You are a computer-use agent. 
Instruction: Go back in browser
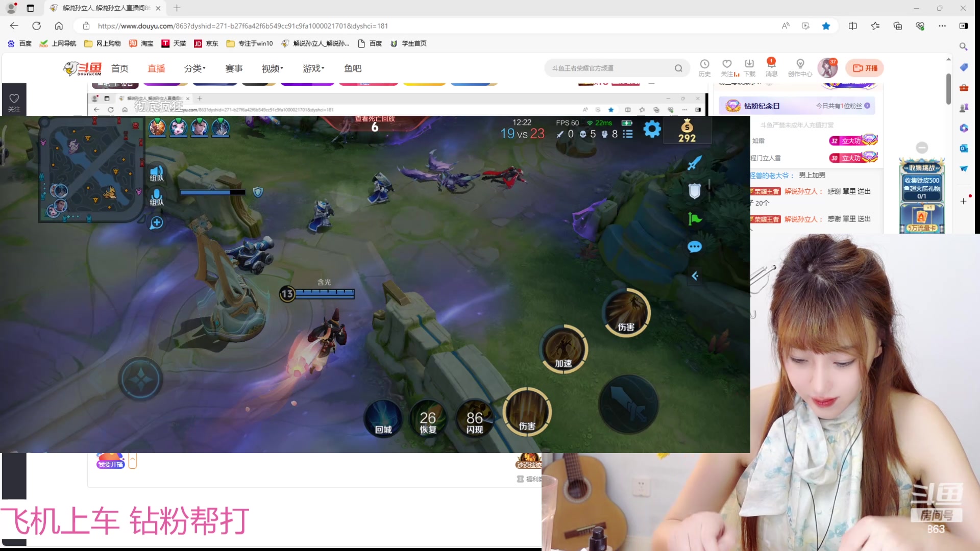click(14, 26)
